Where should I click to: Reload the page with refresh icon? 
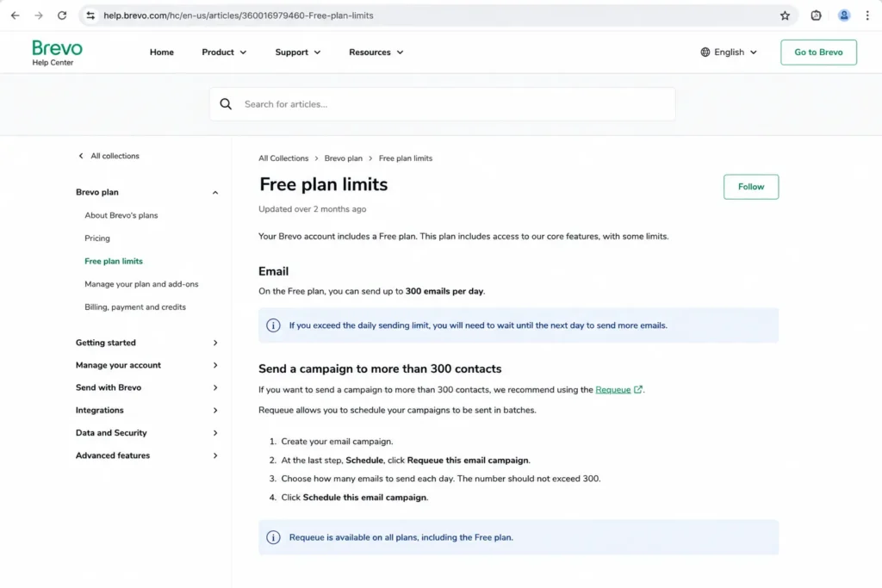tap(62, 15)
